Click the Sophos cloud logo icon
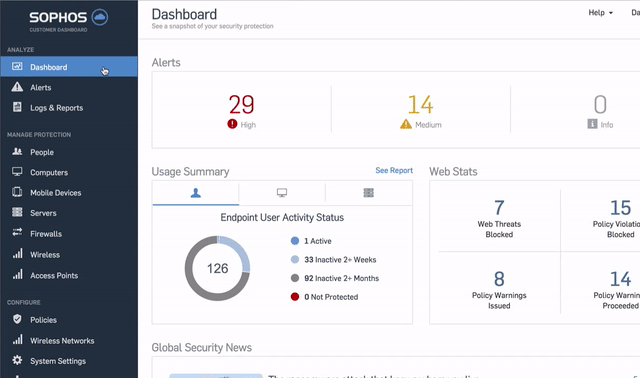640x378 pixels. [100, 17]
